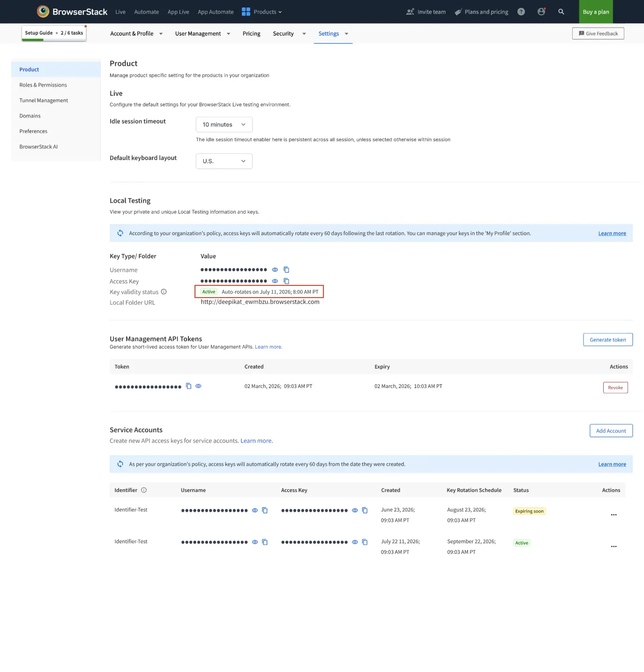Open Learn more beside service accounts description
644x672 pixels.
click(x=256, y=441)
